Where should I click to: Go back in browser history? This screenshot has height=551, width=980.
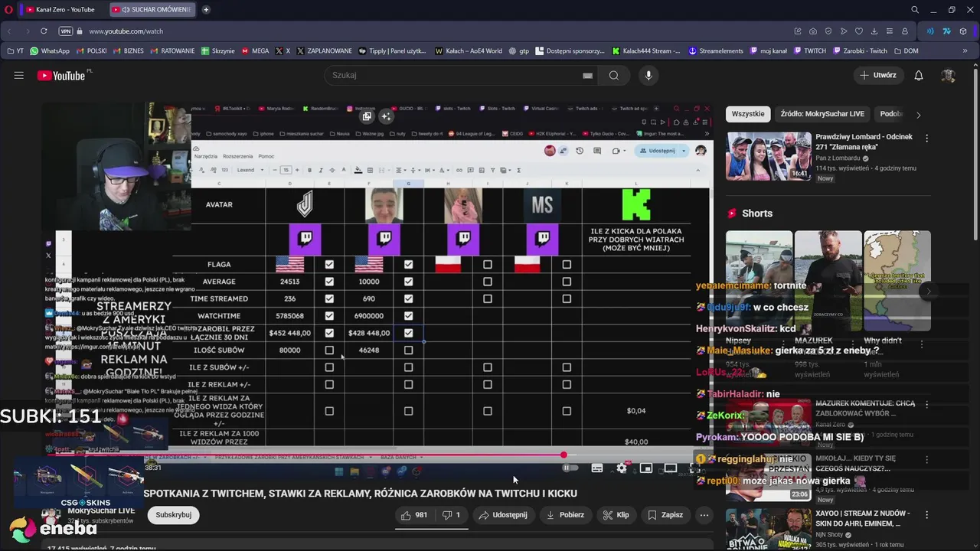coord(10,31)
